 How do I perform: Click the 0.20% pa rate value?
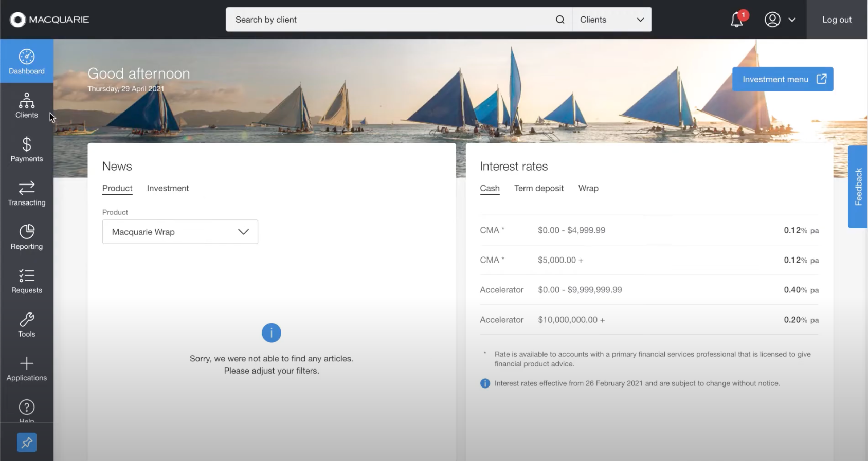801,320
